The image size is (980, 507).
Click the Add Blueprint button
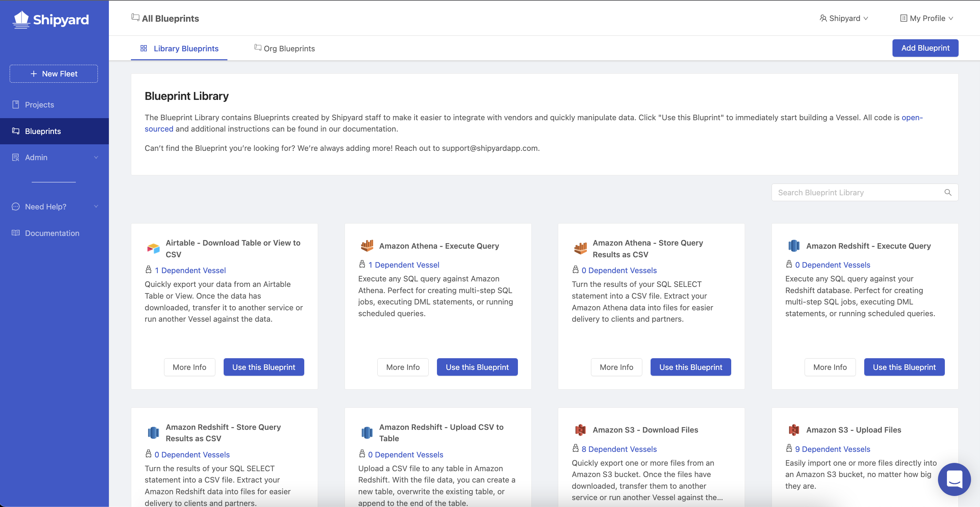pos(925,48)
